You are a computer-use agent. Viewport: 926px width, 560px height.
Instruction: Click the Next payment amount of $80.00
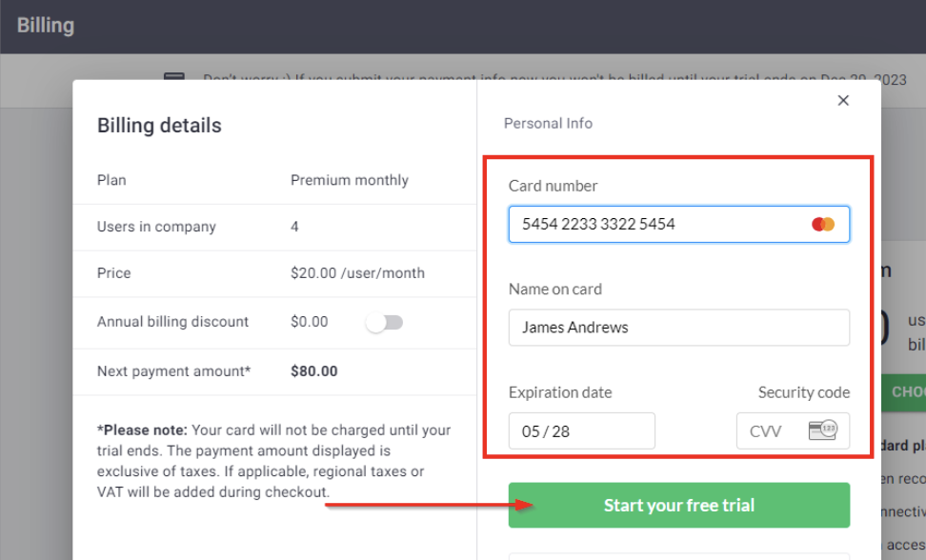pos(315,370)
